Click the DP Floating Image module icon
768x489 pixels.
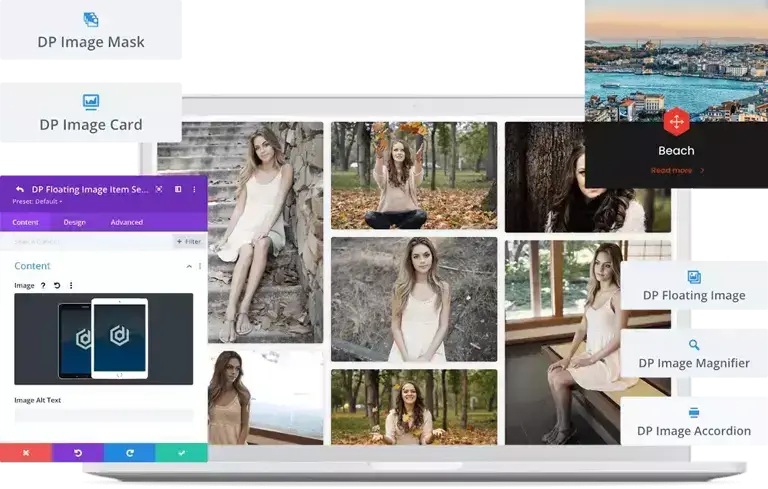[694, 277]
